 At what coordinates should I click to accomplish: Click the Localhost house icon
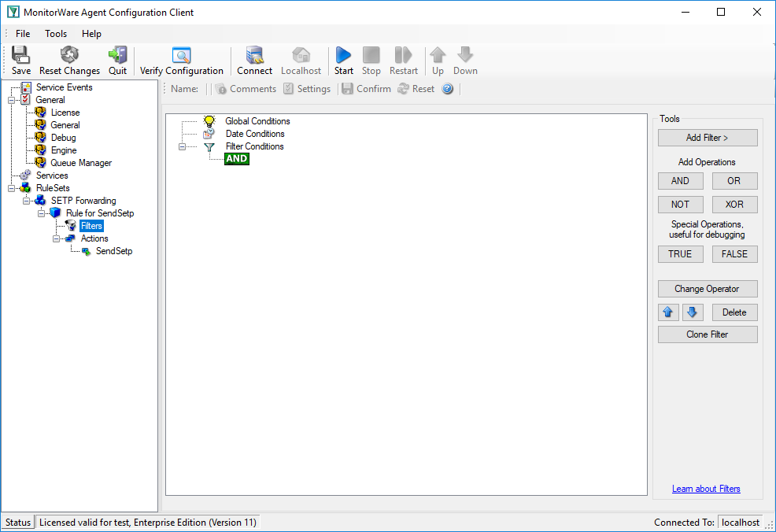[301, 55]
